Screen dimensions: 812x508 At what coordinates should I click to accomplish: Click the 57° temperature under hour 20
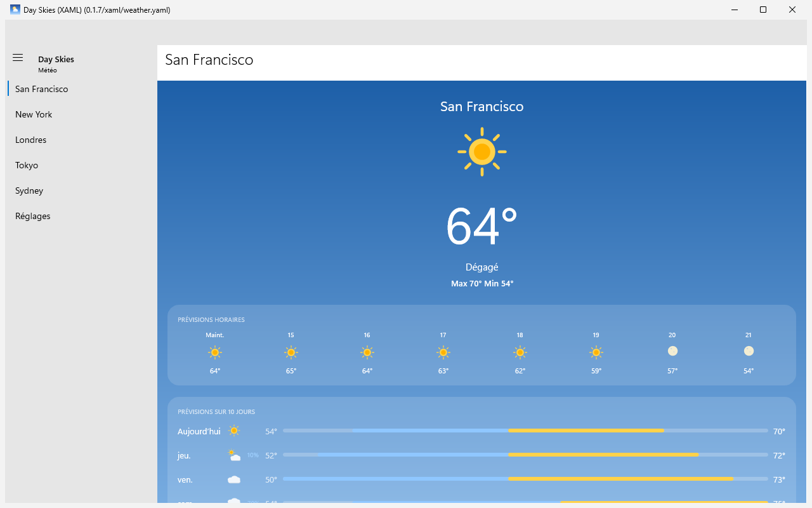pos(672,371)
